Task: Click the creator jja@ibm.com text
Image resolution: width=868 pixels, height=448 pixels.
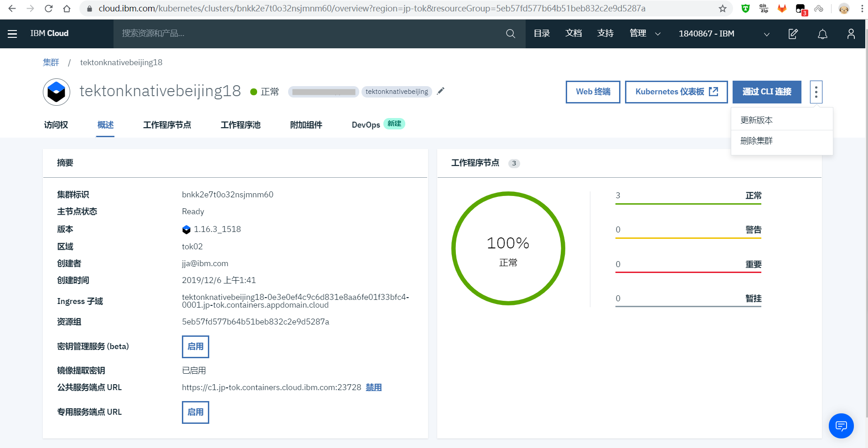Action: (x=205, y=263)
